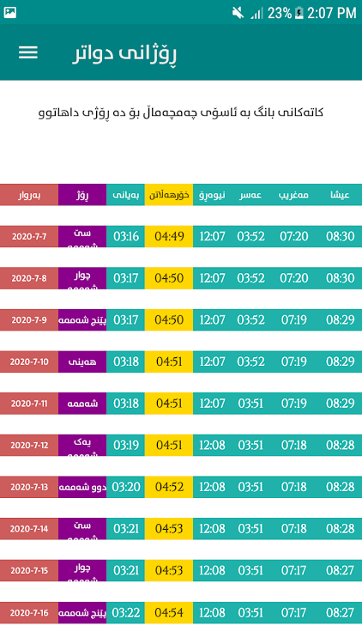
Task: Select the عیشا column header
Action: (x=340, y=195)
